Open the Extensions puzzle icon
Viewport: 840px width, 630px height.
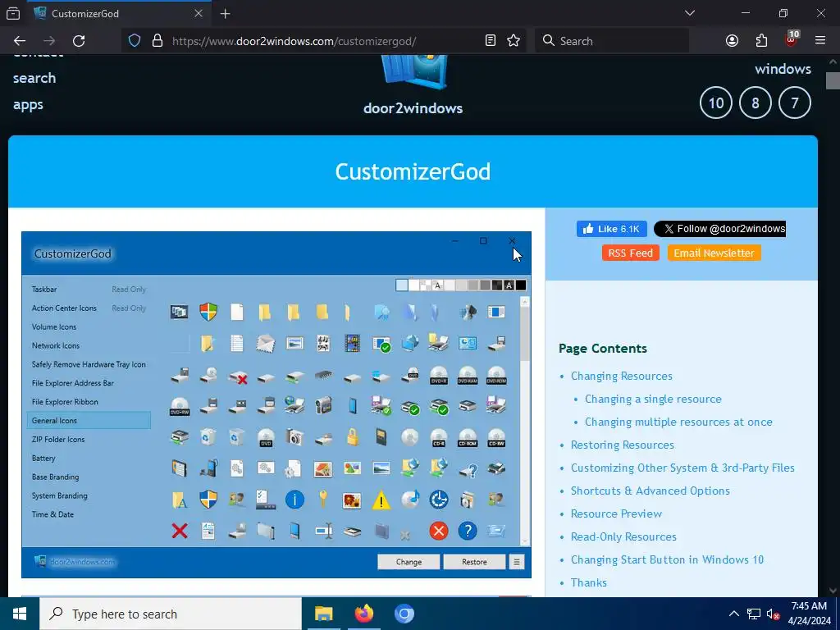click(x=761, y=41)
